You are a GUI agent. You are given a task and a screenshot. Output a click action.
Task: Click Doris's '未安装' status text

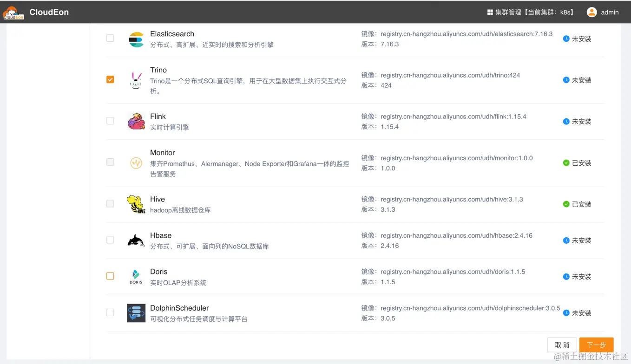582,277
